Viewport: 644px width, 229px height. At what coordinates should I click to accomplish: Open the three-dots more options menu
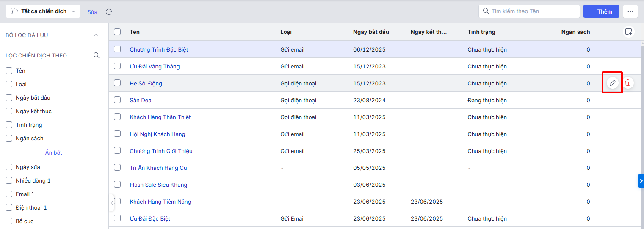pos(630,11)
